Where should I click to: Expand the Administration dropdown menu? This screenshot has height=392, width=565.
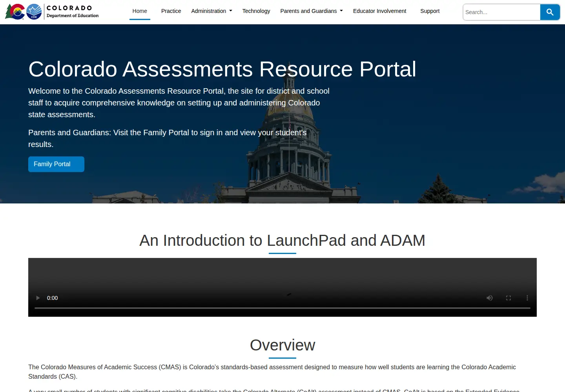(x=211, y=11)
